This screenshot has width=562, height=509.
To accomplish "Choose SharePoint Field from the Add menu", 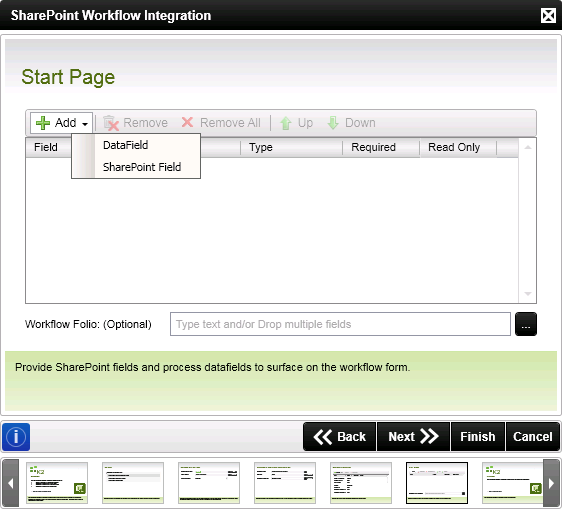I will pyautogui.click(x=136, y=167).
